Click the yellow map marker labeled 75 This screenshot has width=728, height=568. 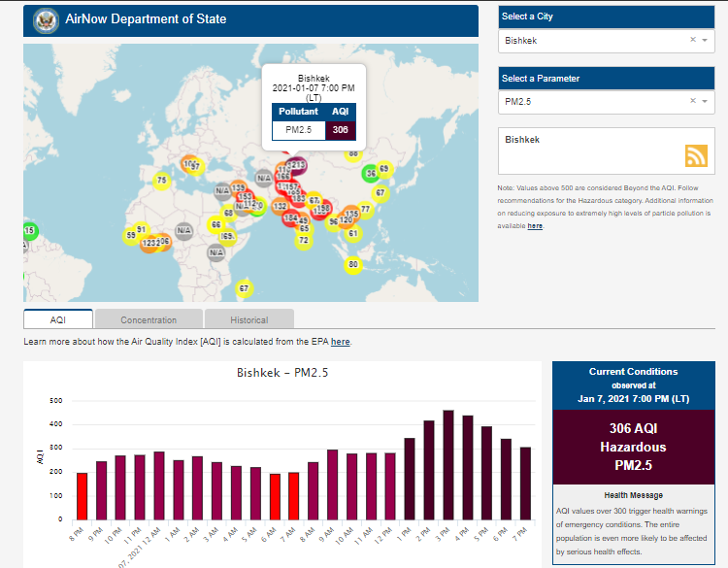pyautogui.click(x=162, y=181)
